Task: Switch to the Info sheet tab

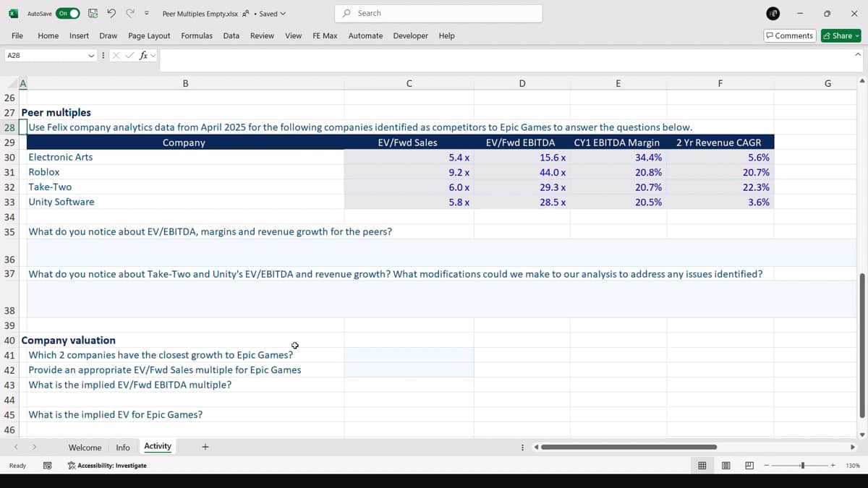Action: pyautogui.click(x=123, y=448)
